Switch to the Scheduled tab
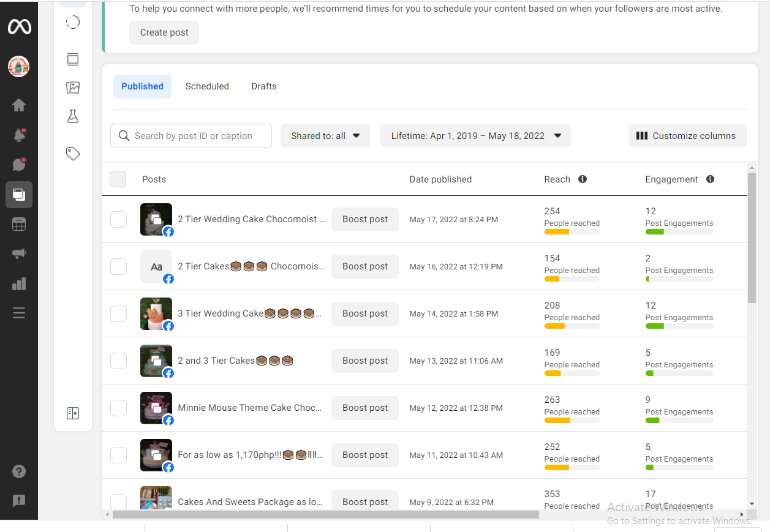 [x=207, y=86]
